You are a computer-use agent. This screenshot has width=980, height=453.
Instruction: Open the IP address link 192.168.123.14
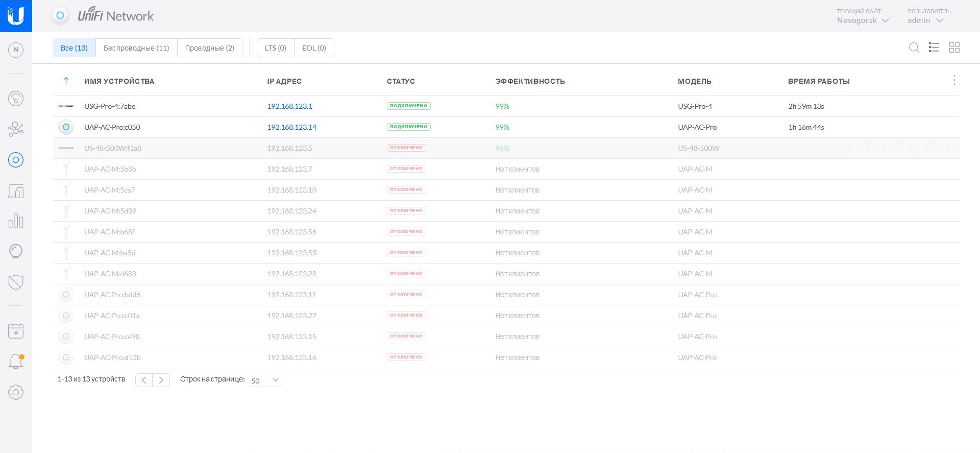tap(291, 127)
